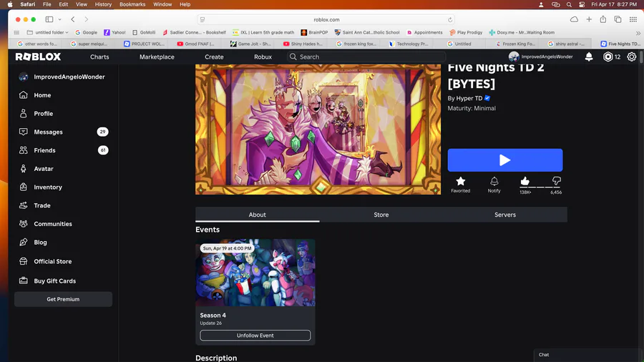
Task: Open the Hyper TD creator link
Action: coord(469,98)
